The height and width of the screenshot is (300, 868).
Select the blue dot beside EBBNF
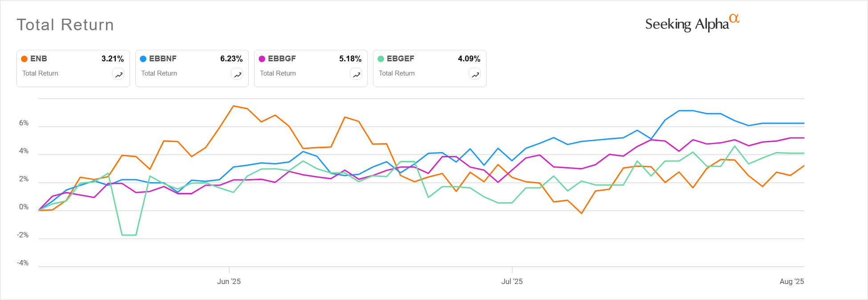143,58
